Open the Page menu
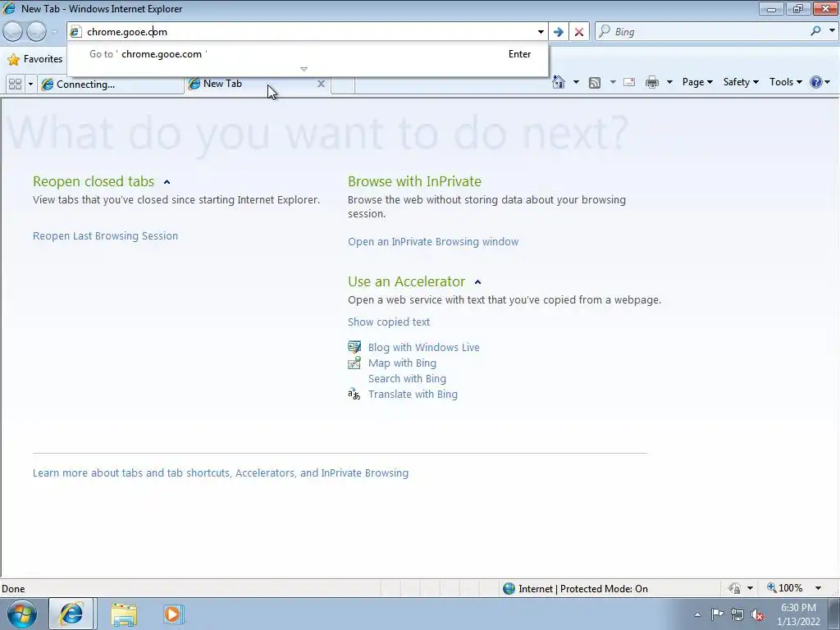840x630 pixels. tap(697, 82)
